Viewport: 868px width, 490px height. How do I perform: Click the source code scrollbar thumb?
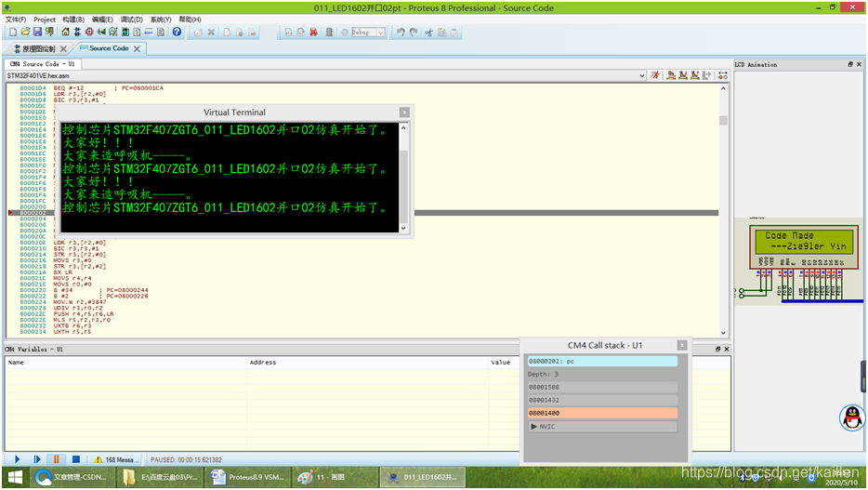[x=723, y=121]
